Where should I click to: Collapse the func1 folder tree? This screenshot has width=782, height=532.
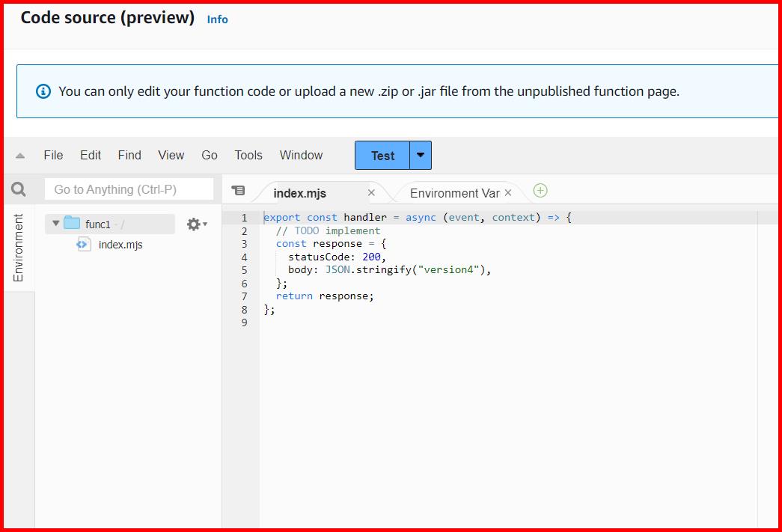(55, 223)
